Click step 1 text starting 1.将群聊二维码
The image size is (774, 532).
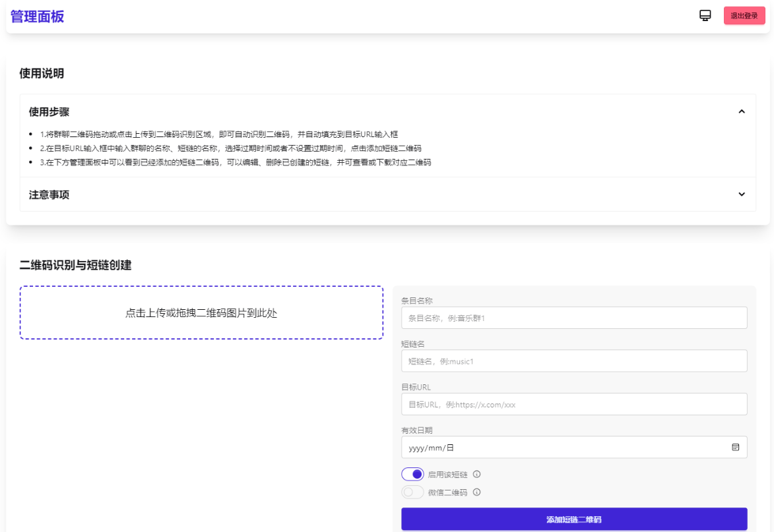click(218, 134)
